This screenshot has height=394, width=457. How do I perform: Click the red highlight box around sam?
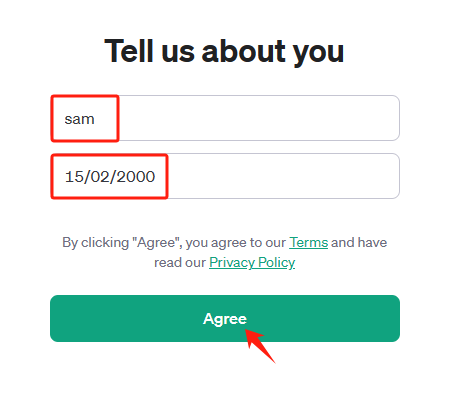coord(85,118)
